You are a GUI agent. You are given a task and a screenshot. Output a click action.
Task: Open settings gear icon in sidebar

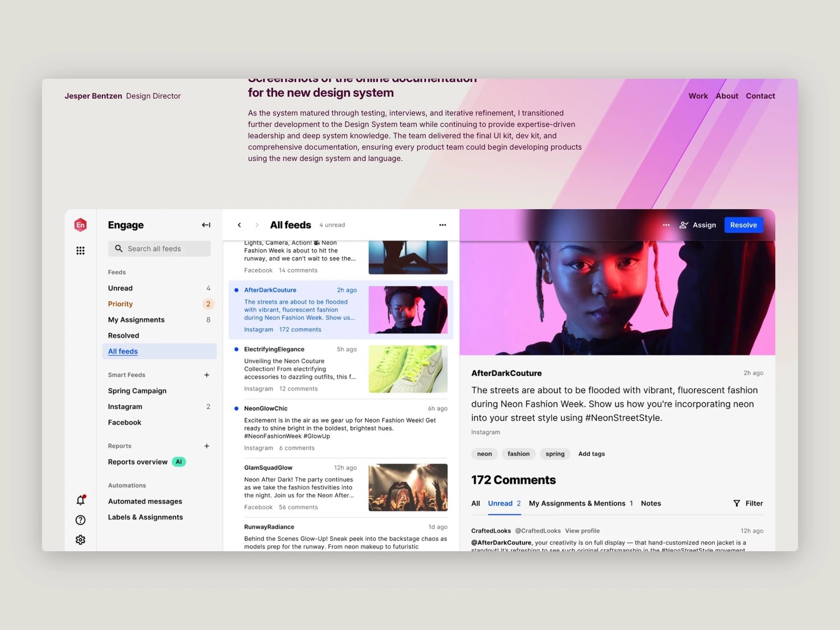click(x=80, y=540)
